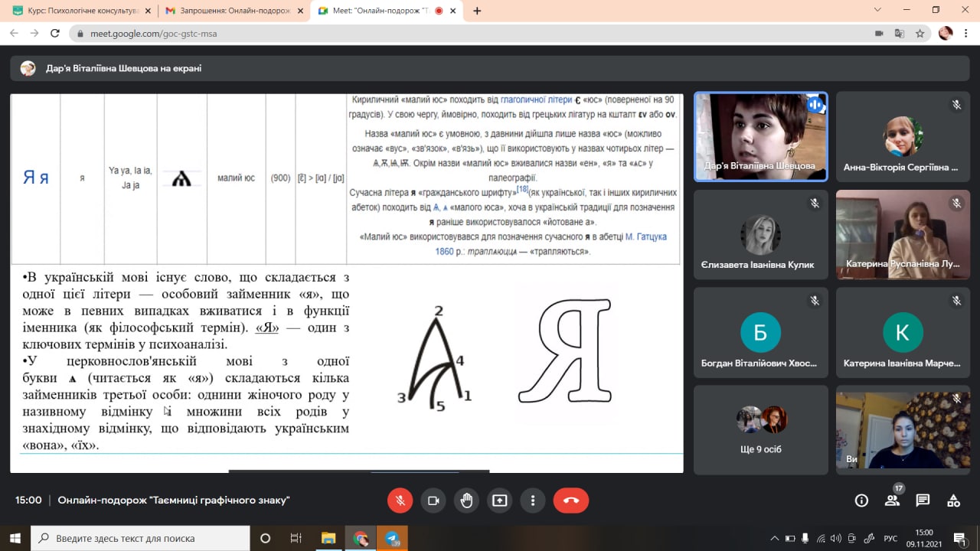Screen dimensions: 980x551
Task: Select the Ще 9 осіб participants tile
Action: 760,430
